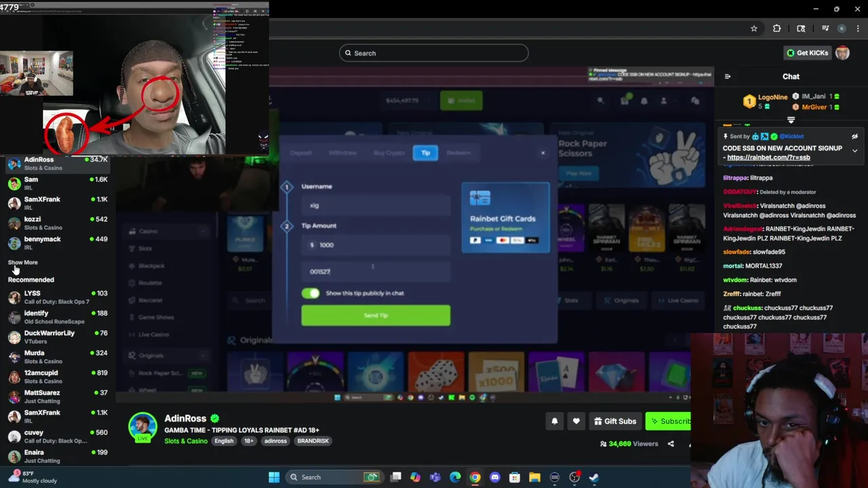868x488 pixels.
Task: Expand the pinned message chevron
Action: (854, 150)
